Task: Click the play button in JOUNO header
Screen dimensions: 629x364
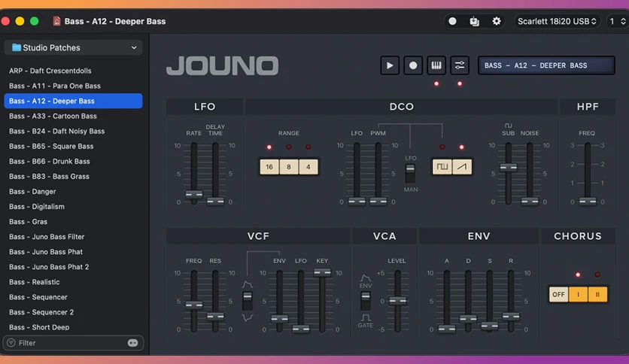Action: coord(390,65)
